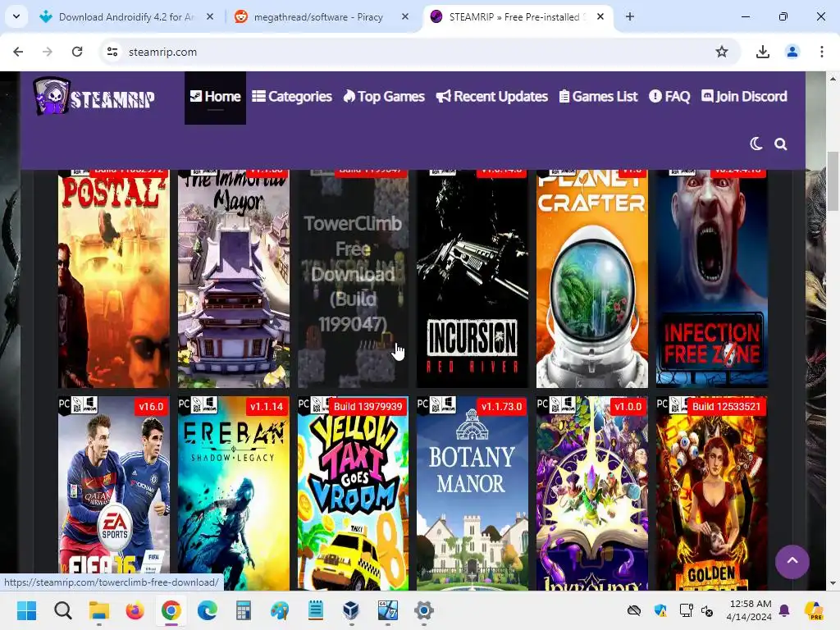
Task: Click the browser forward arrow
Action: [x=48, y=52]
